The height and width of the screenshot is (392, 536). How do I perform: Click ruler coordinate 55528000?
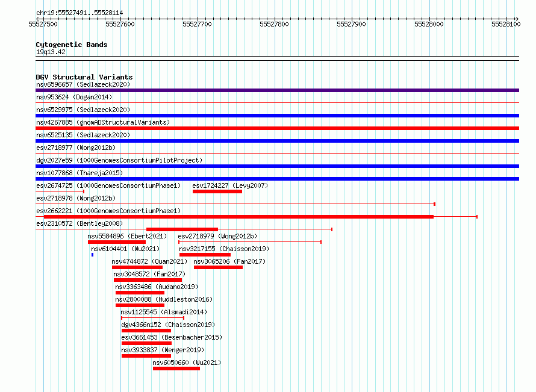(x=429, y=24)
